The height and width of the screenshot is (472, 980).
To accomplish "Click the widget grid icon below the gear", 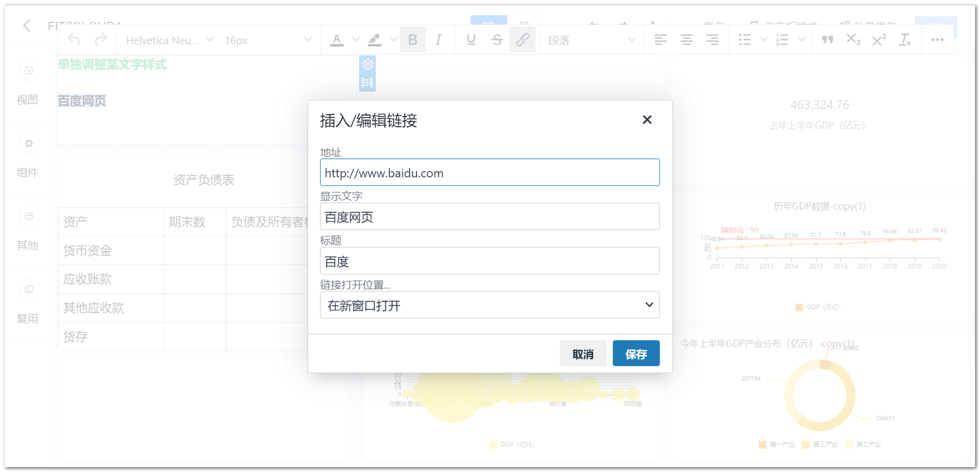I will tap(367, 83).
